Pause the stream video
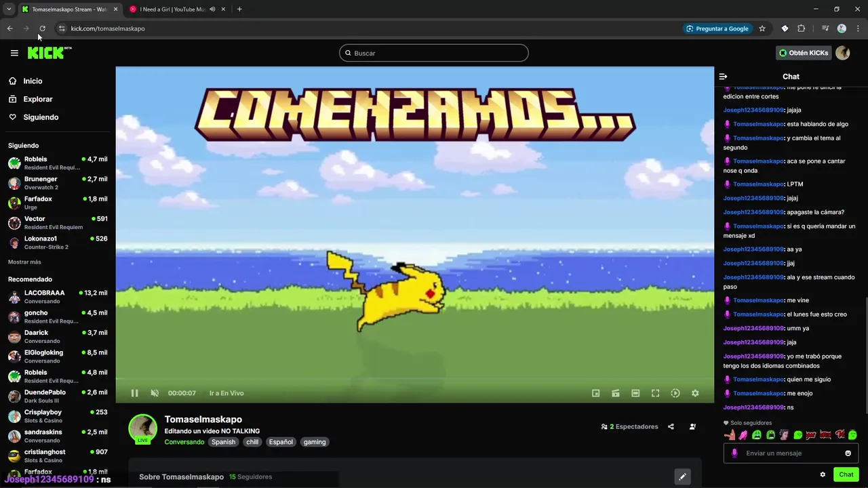Image resolution: width=868 pixels, height=488 pixels. pyautogui.click(x=134, y=393)
